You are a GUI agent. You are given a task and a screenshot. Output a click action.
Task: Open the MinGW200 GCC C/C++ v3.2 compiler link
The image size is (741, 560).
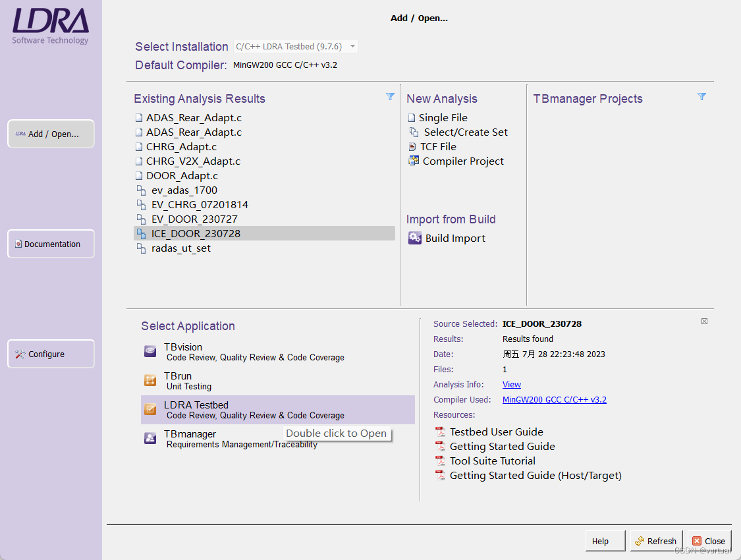(555, 399)
